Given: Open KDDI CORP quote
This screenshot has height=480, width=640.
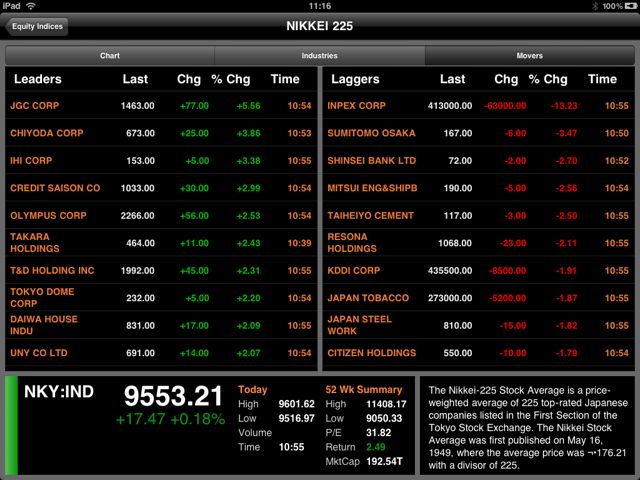Looking at the screenshot, I should tap(479, 271).
